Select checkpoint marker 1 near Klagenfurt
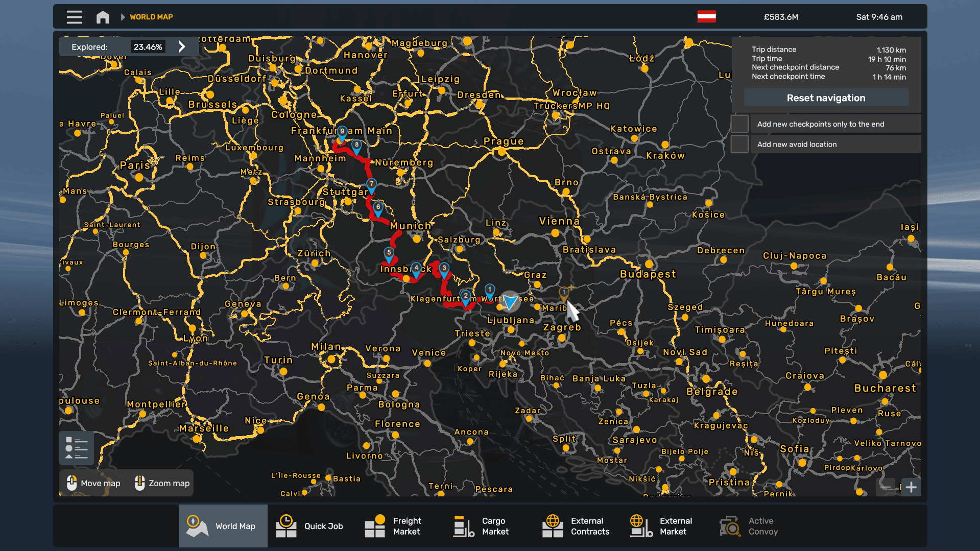Viewport: 980px width, 551px height. point(489,291)
